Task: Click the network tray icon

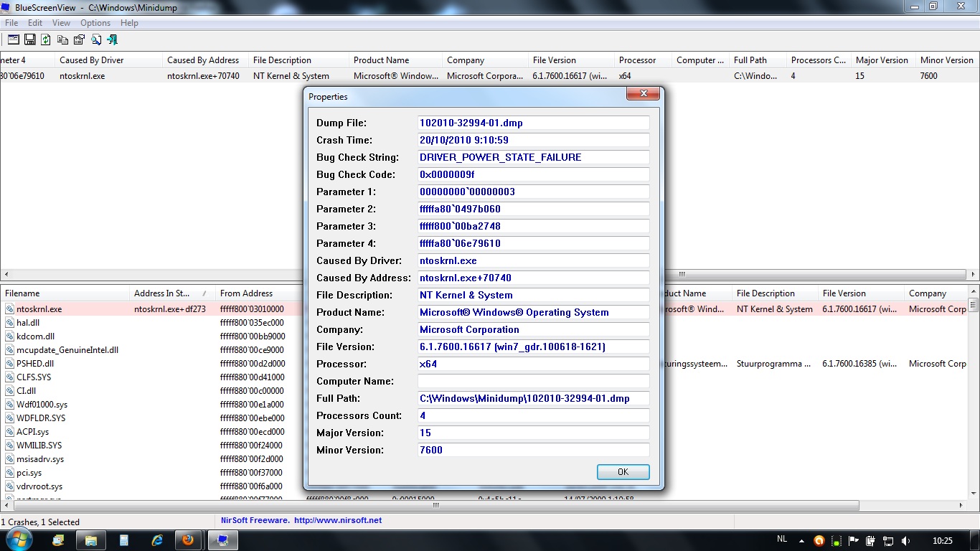Action: [888, 540]
